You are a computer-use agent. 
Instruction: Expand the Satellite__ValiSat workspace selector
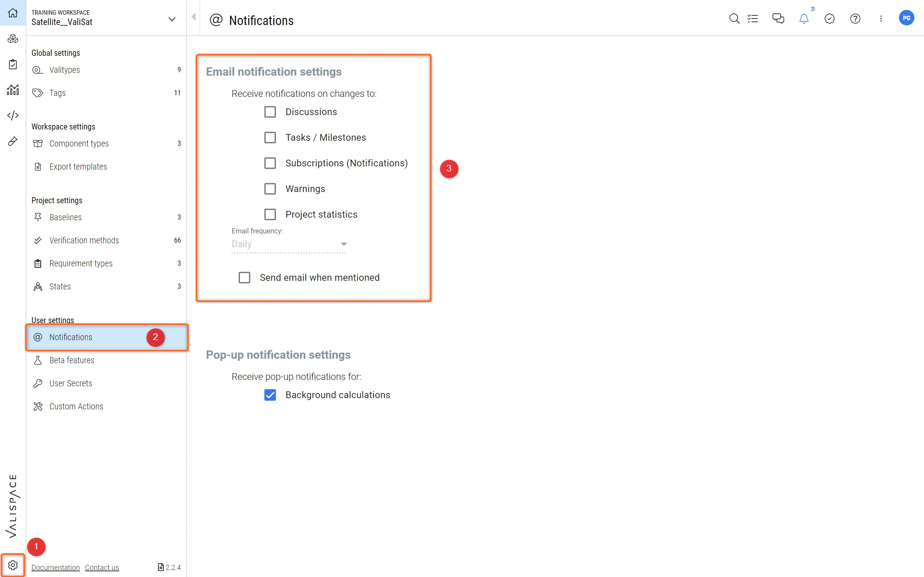(x=172, y=19)
